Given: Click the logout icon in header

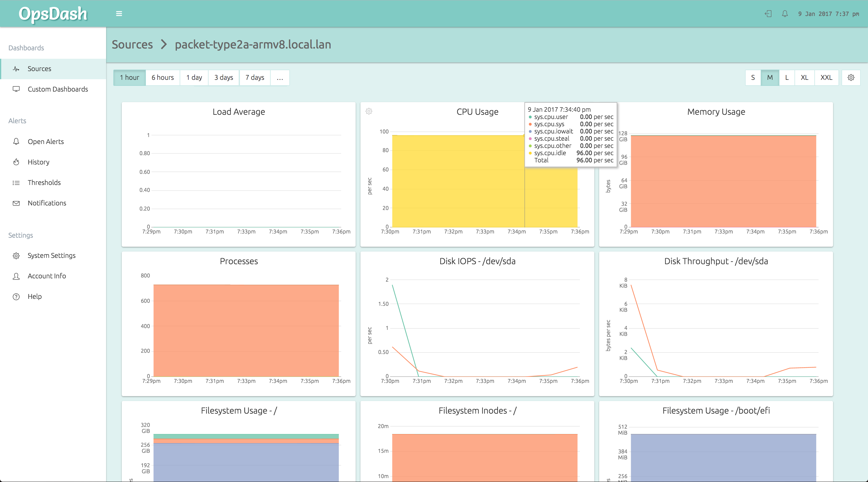Looking at the screenshot, I should coord(768,14).
